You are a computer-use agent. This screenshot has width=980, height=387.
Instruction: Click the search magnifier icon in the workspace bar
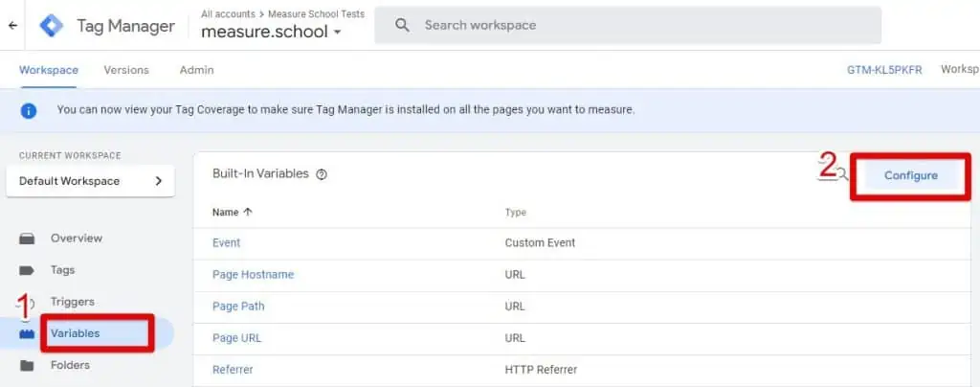click(x=403, y=25)
